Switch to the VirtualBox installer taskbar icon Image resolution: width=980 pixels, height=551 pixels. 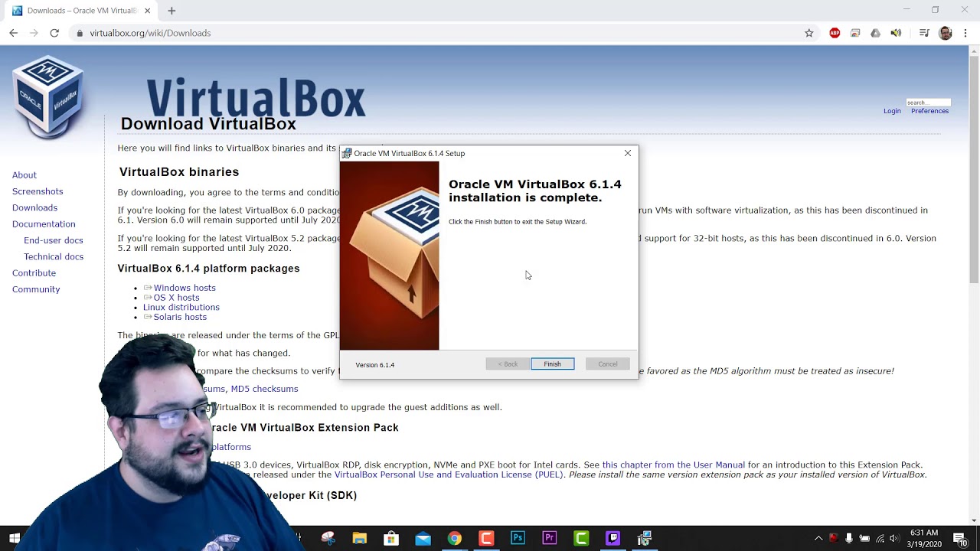click(x=644, y=538)
